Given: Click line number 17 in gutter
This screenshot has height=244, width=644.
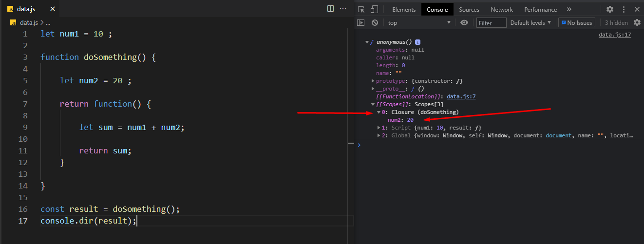Looking at the screenshot, I should (x=24, y=221).
